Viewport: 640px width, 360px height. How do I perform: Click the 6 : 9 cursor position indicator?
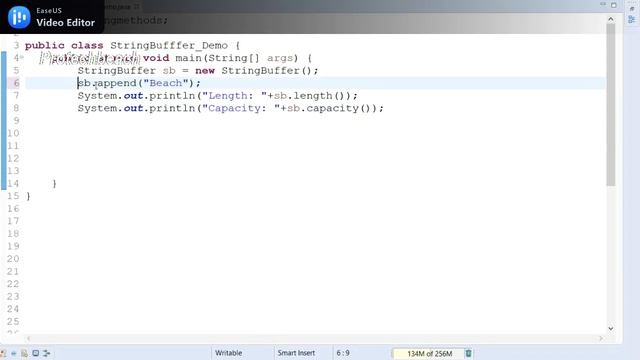[x=343, y=353]
